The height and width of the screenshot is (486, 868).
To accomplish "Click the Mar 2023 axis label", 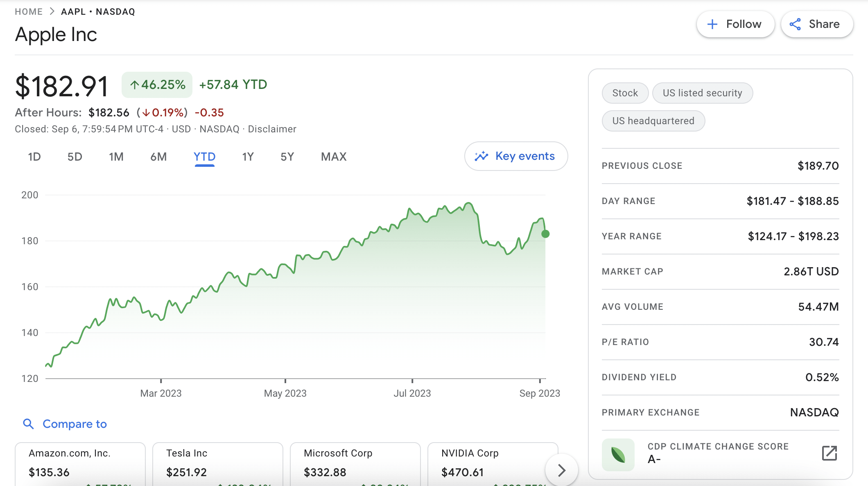I will click(161, 393).
